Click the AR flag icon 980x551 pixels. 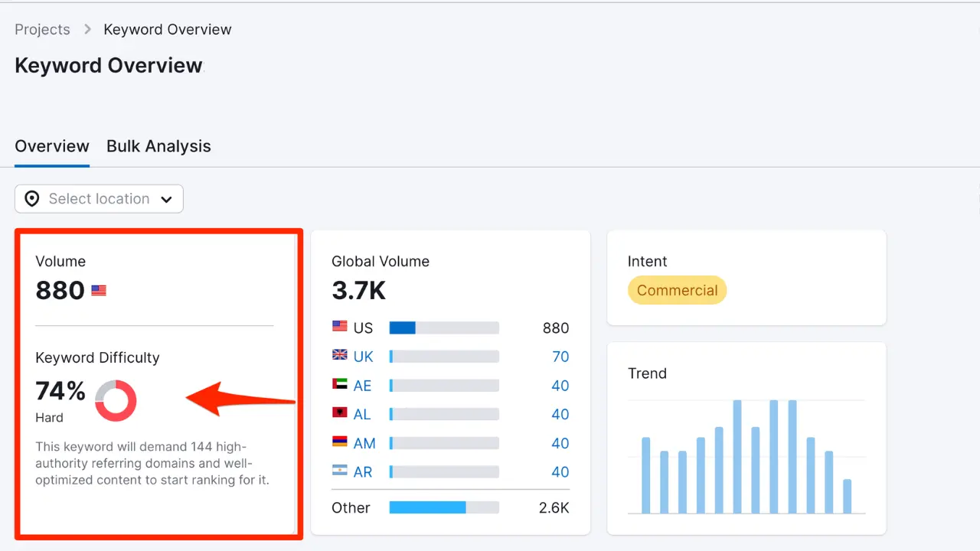pyautogui.click(x=338, y=471)
